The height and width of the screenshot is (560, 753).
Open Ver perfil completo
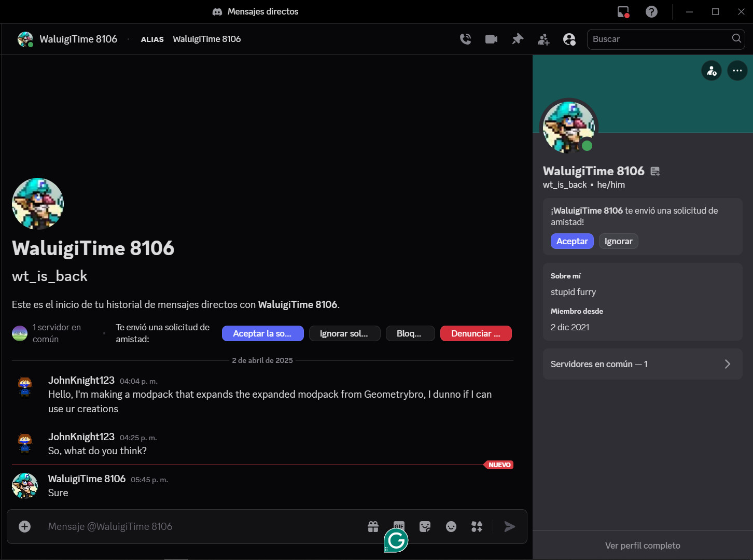(x=642, y=545)
